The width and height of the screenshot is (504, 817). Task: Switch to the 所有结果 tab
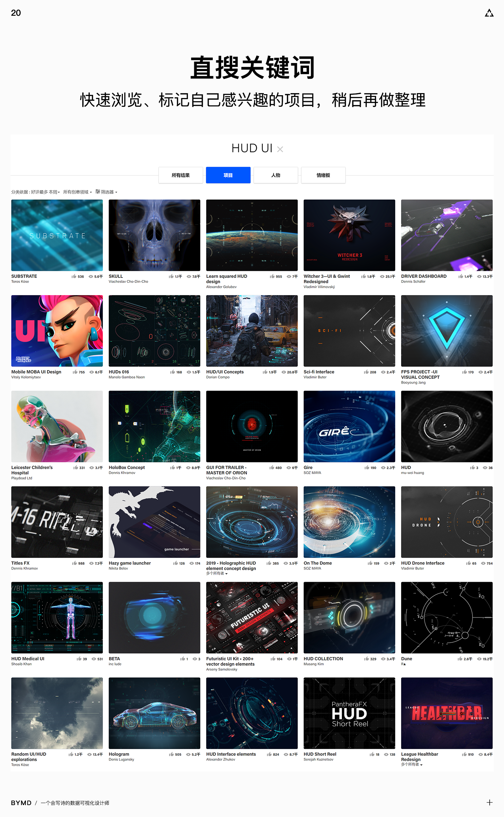pyautogui.click(x=181, y=175)
